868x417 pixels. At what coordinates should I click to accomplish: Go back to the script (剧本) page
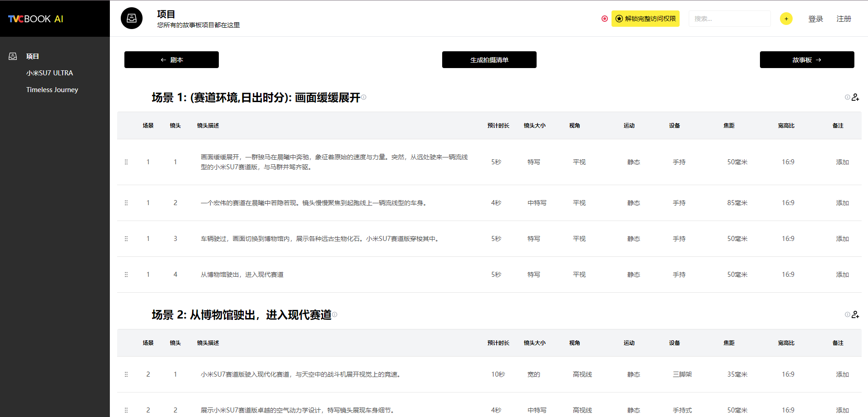[x=172, y=60]
